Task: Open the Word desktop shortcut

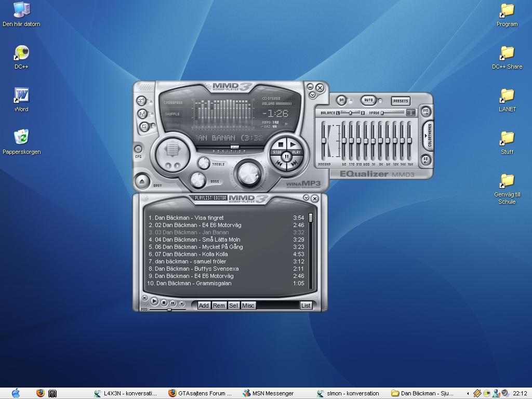Action: pos(21,100)
